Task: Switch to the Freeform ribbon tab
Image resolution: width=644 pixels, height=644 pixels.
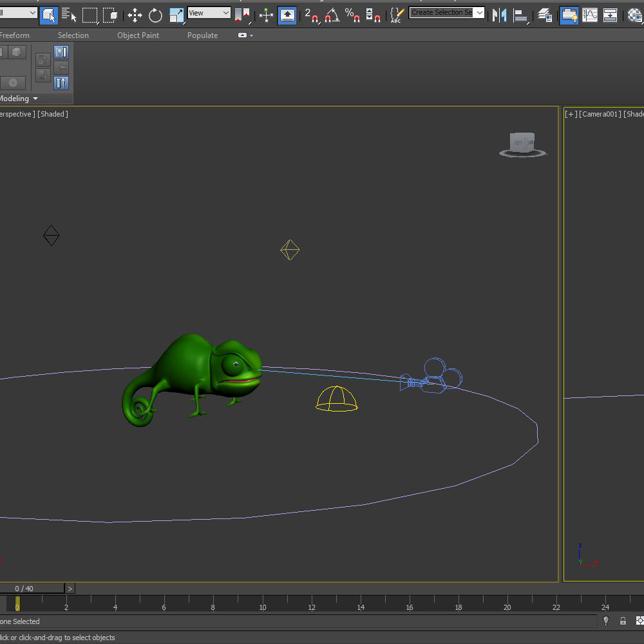Action: point(14,35)
